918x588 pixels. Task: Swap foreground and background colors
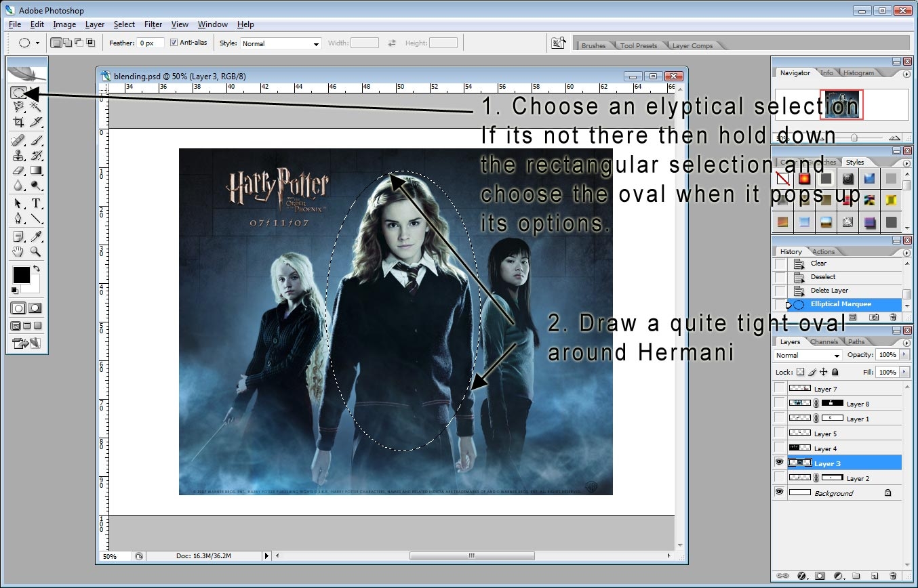click(x=37, y=268)
